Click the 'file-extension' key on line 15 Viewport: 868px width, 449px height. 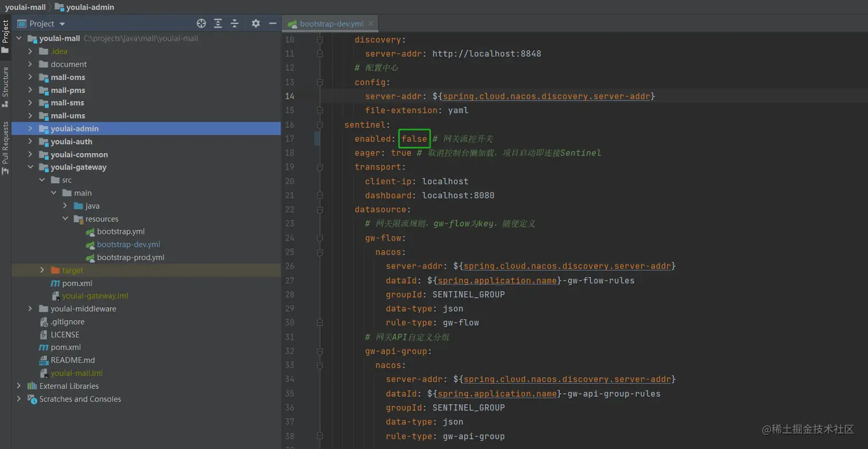[401, 110]
